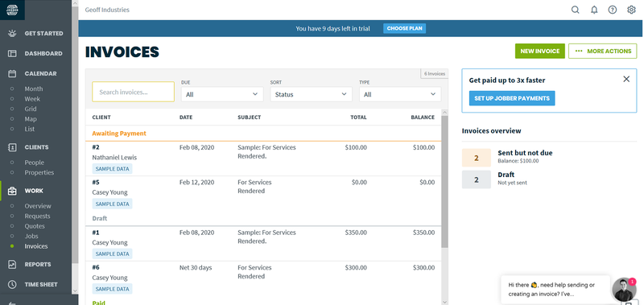
Task: Open Reports section label
Action: (38, 265)
